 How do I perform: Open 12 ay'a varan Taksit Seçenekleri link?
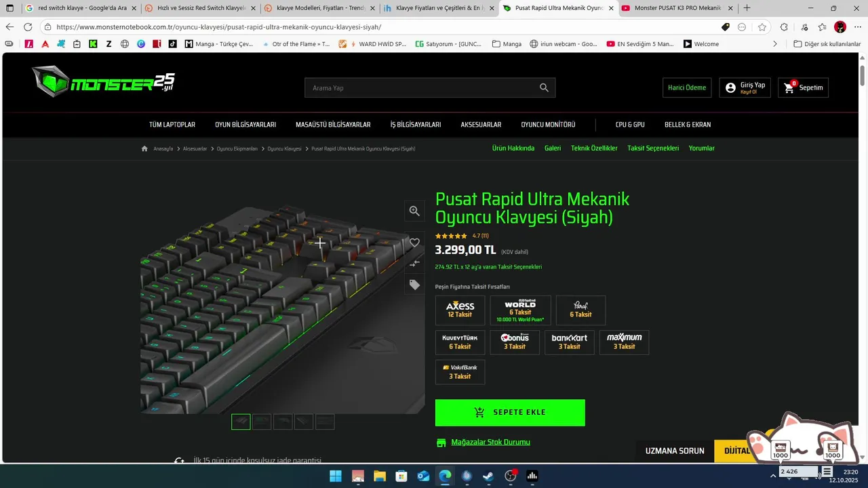(488, 267)
